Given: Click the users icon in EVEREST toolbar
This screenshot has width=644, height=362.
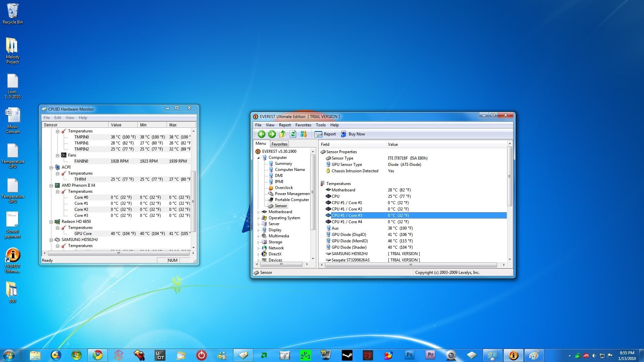Looking at the screenshot, I should [304, 134].
